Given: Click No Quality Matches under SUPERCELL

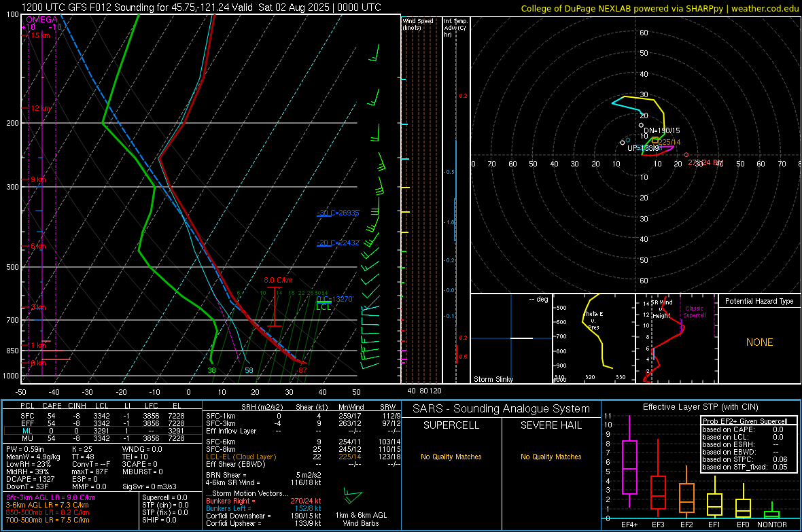Looking at the screenshot, I should click(451, 457).
